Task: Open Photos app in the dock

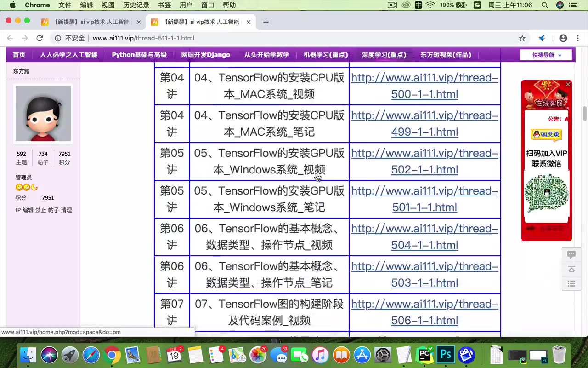Action: click(x=258, y=355)
